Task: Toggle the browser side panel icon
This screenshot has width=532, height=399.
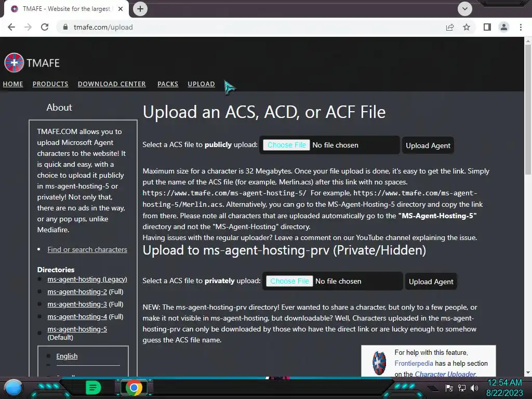Action: tap(487, 27)
